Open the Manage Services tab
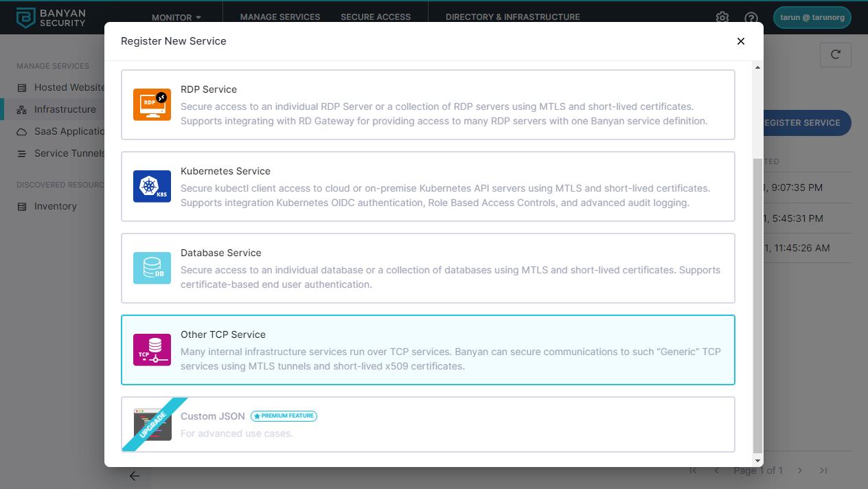868x489 pixels. point(280,17)
